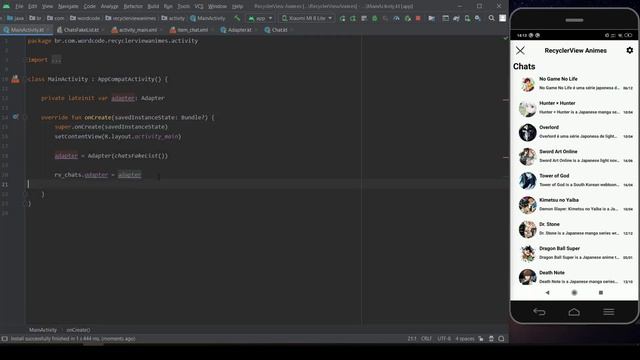This screenshot has width=640, height=360.
Task: Open the app run configuration dropdown
Action: 260,18
